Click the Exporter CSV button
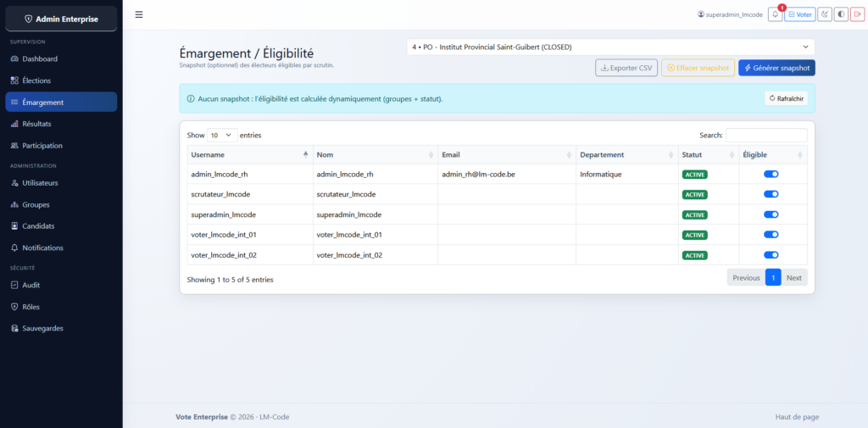This screenshot has width=868, height=428. coord(626,68)
